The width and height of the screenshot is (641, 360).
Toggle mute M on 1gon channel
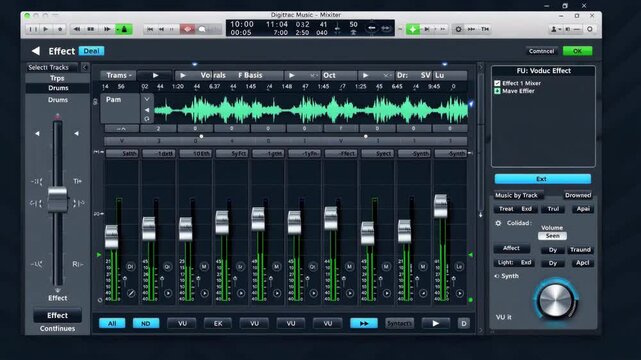(277, 267)
